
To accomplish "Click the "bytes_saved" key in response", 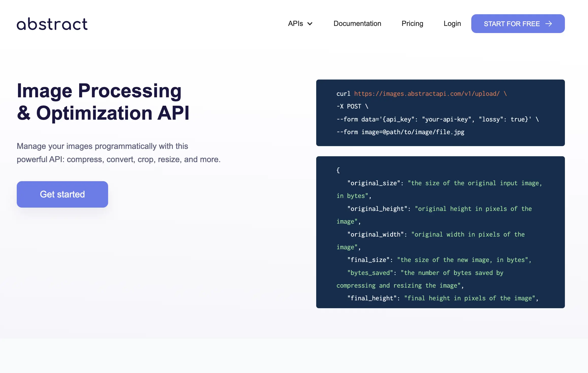I will (x=370, y=273).
